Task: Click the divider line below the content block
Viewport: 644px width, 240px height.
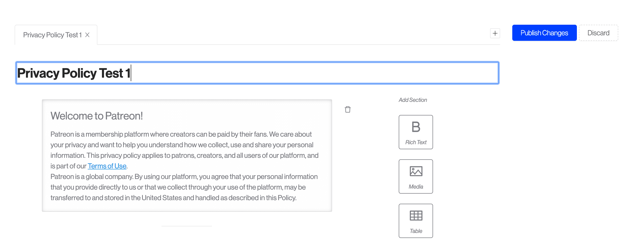Action: 186,226
